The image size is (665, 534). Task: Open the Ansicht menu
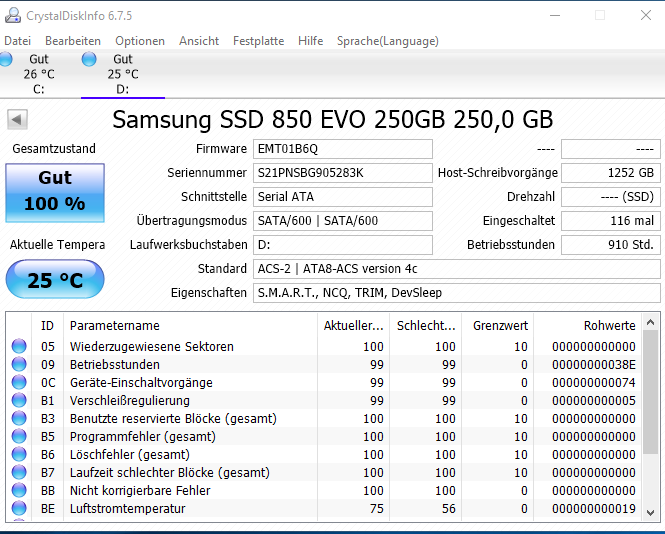[199, 41]
